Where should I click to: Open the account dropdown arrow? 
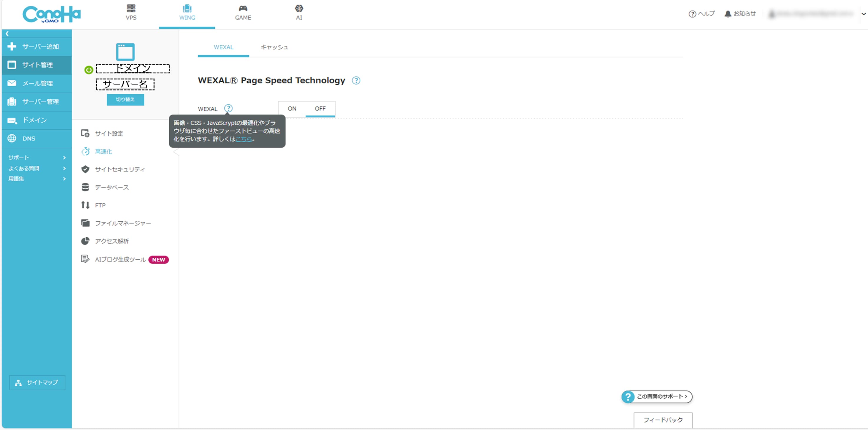864,14
